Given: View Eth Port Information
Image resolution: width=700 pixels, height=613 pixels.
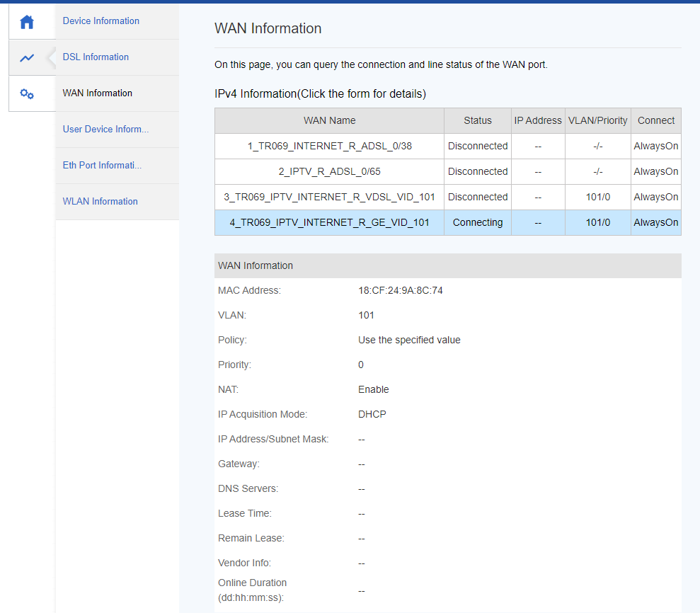Looking at the screenshot, I should point(102,166).
